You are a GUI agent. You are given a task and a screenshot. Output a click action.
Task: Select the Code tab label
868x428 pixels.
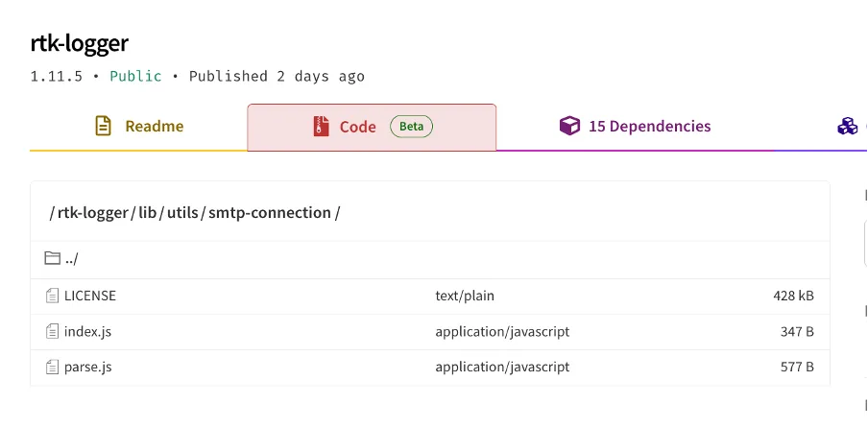[x=357, y=127]
